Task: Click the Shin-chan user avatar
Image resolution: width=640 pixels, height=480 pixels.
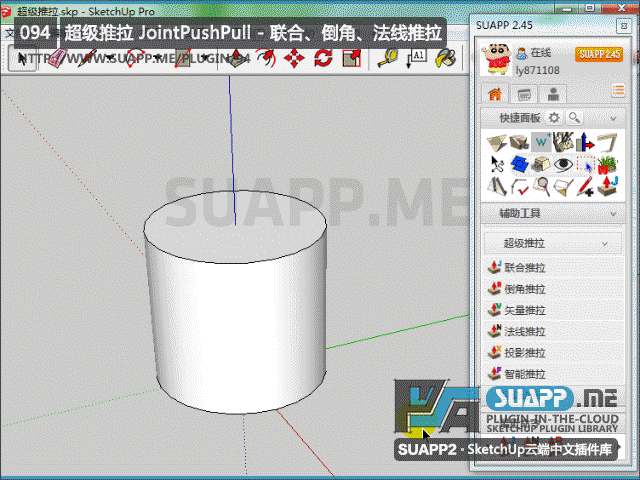Action: coord(496,60)
